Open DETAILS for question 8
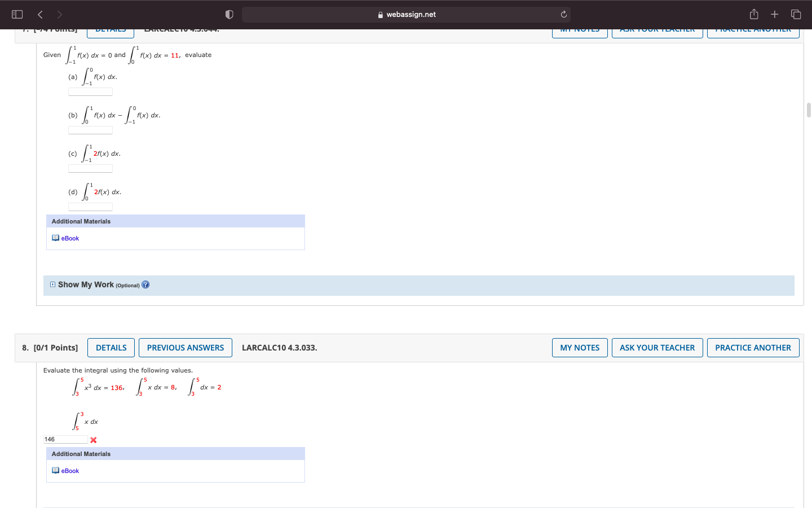The image size is (812, 508). [111, 348]
